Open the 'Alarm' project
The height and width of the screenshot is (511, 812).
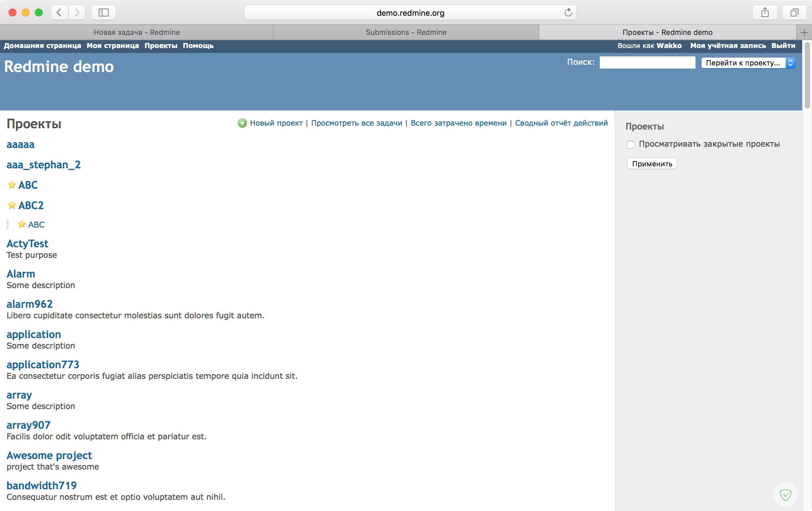pos(21,274)
